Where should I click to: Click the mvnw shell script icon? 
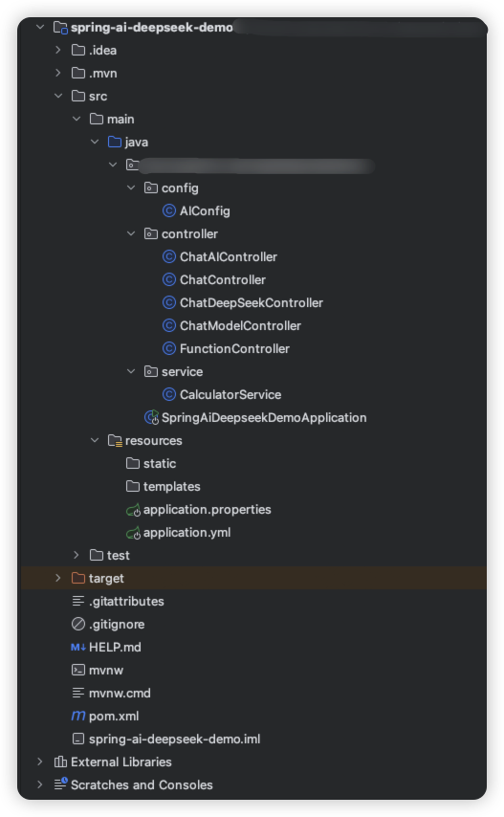point(78,670)
